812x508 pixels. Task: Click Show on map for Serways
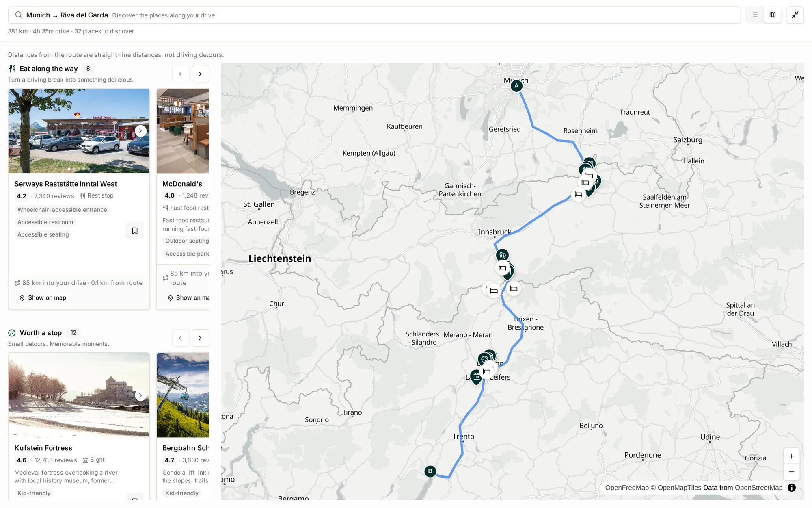(x=43, y=298)
